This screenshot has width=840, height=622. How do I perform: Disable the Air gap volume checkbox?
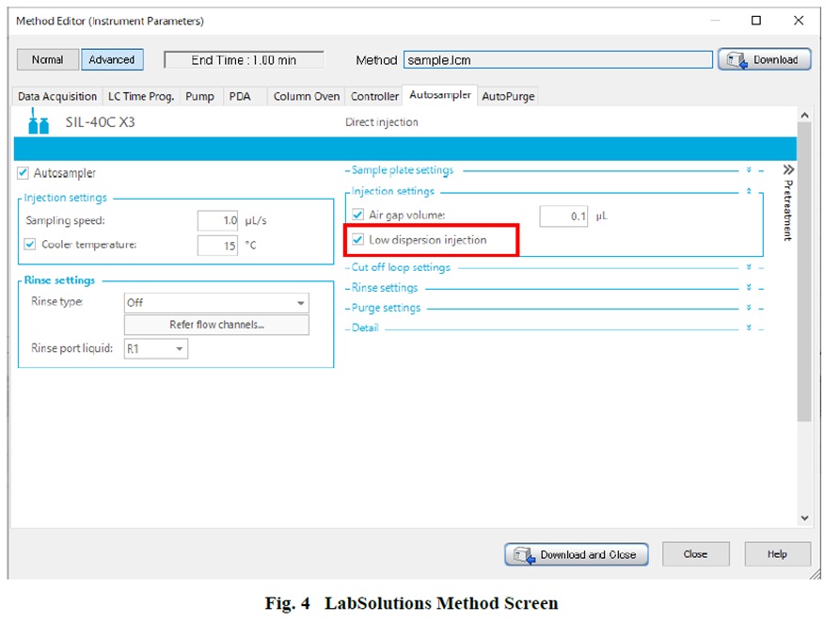(357, 215)
